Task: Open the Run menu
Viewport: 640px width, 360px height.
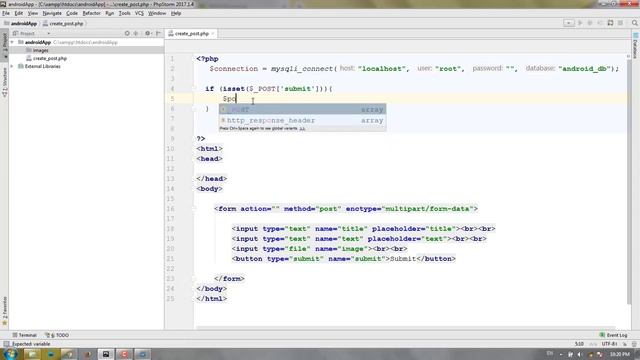Action: pos(109,13)
